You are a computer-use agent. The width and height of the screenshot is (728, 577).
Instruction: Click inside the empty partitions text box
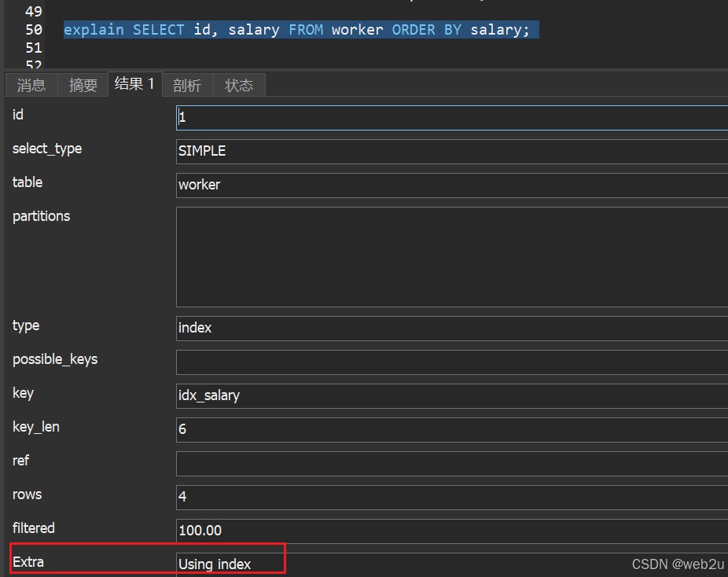(x=451, y=256)
